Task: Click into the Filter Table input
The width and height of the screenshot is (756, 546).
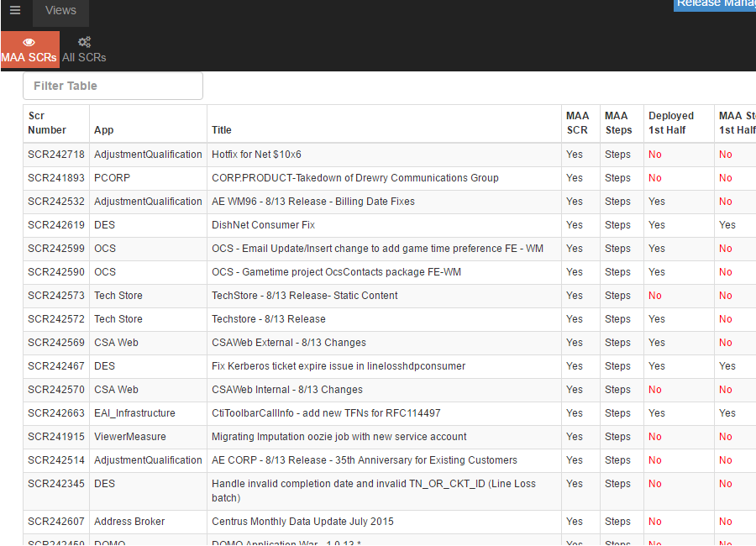Action: (113, 86)
